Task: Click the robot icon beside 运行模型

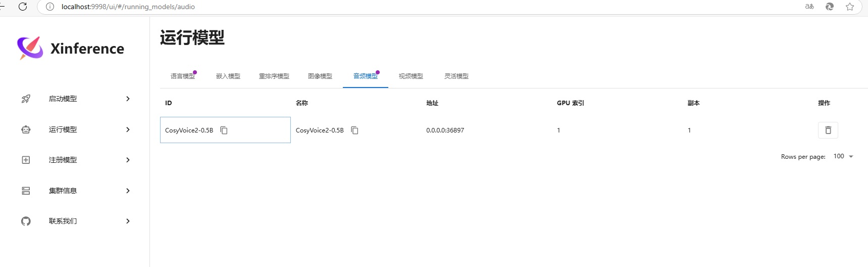Action: pos(26,129)
